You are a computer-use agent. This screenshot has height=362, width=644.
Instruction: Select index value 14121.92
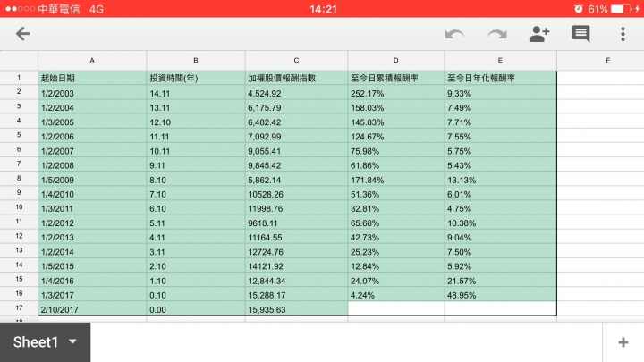297,265
